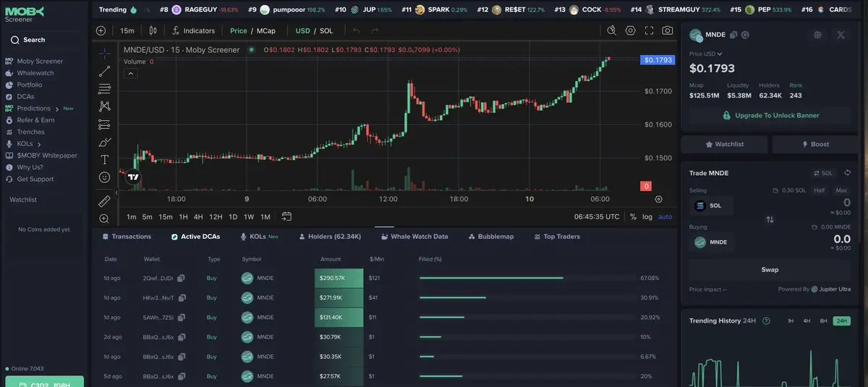Open MNDE website globe icon

[817, 35]
